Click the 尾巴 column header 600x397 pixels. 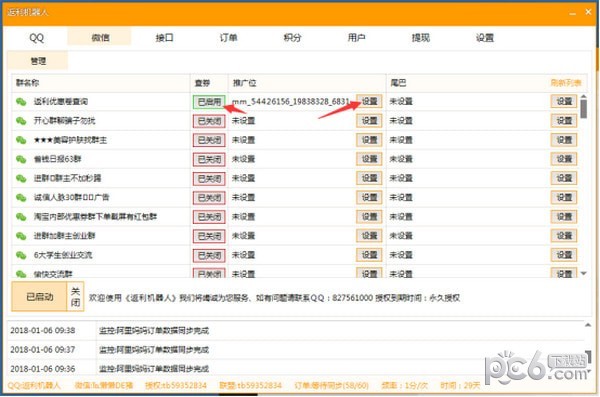[x=398, y=83]
